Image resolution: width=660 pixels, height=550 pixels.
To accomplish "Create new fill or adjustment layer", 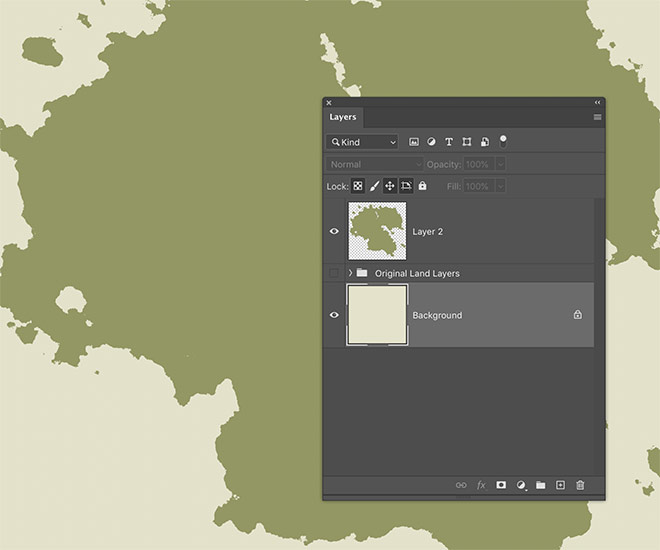I will click(x=521, y=485).
